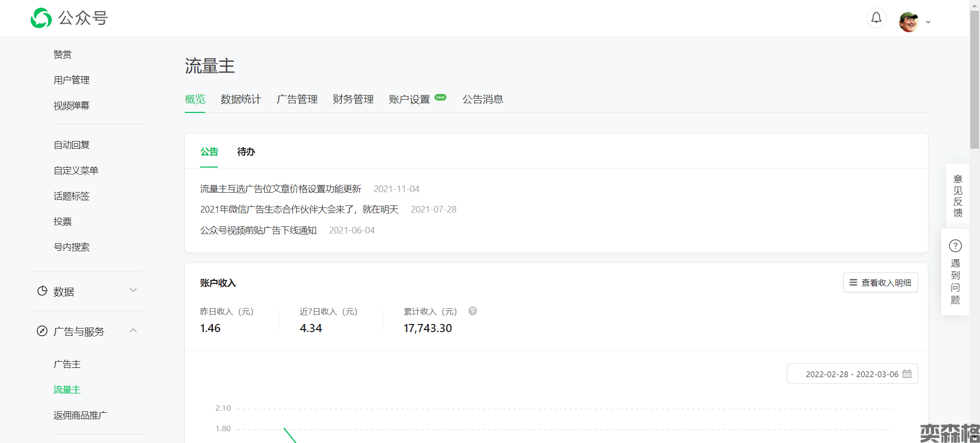This screenshot has height=443, width=980.
Task: Open the 意见反馈 side panel
Action: (x=958, y=196)
